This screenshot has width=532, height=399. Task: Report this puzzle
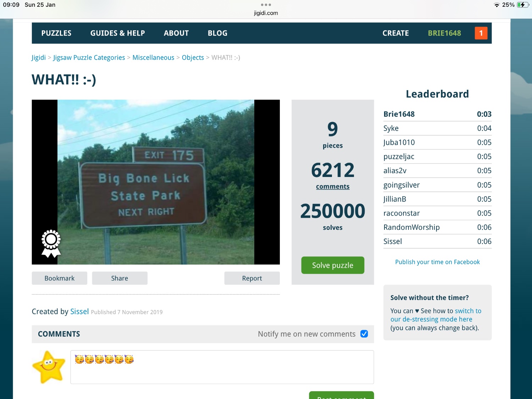click(252, 278)
